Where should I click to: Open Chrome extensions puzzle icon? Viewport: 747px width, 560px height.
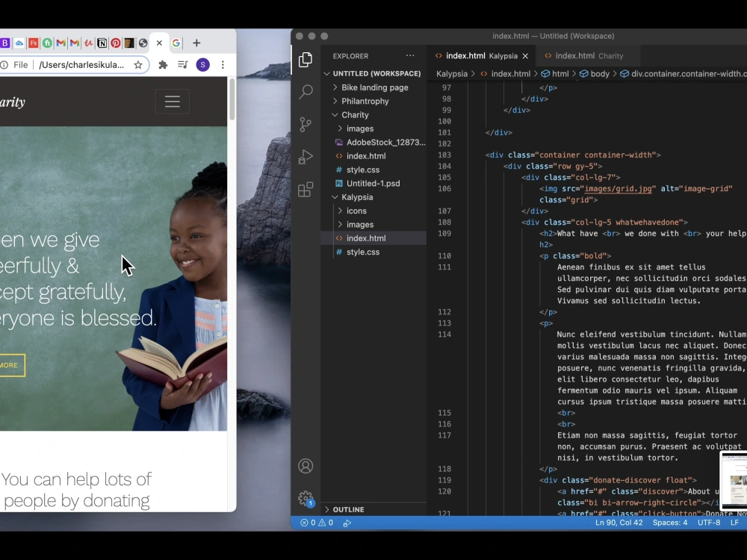pos(163,65)
